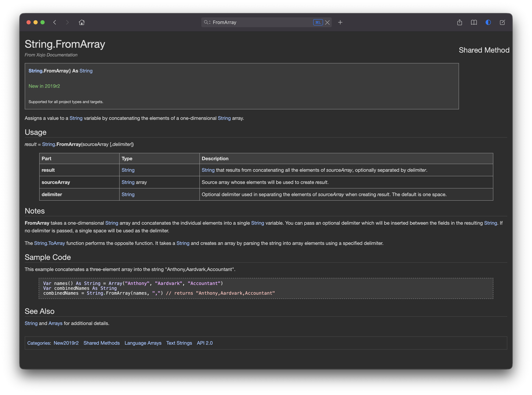
Task: Click the 'New in 2019r2' label
Action: click(x=44, y=86)
